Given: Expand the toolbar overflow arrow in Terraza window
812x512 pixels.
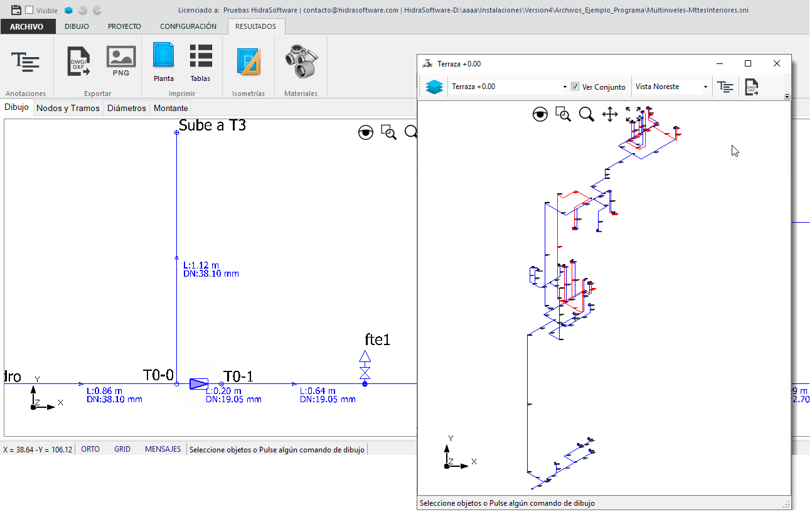Looking at the screenshot, I should point(787,97).
